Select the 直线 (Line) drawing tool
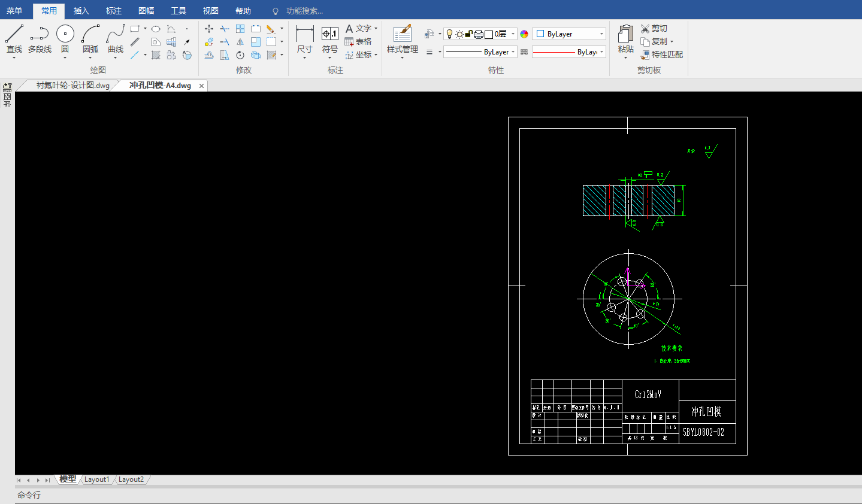 click(x=14, y=35)
